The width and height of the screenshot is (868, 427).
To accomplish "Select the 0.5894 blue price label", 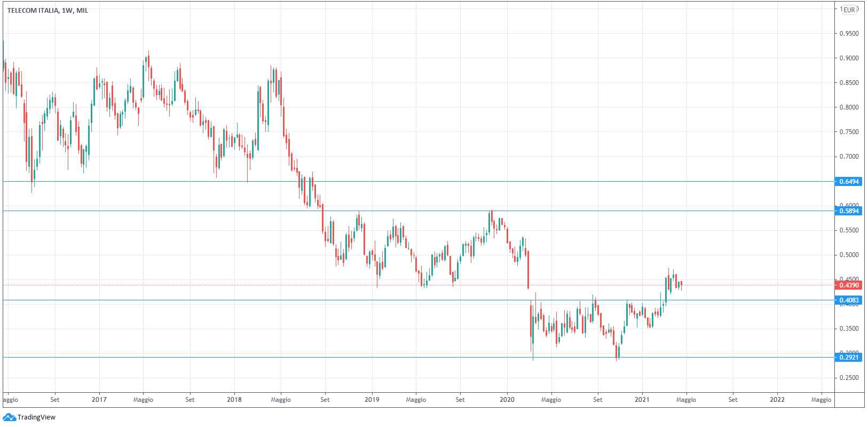I will (x=849, y=211).
